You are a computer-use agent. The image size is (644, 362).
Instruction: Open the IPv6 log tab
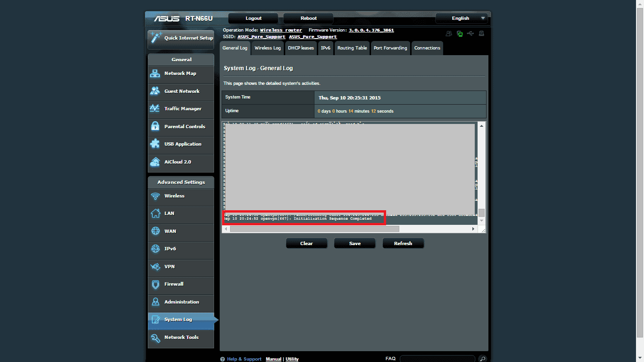pos(326,48)
